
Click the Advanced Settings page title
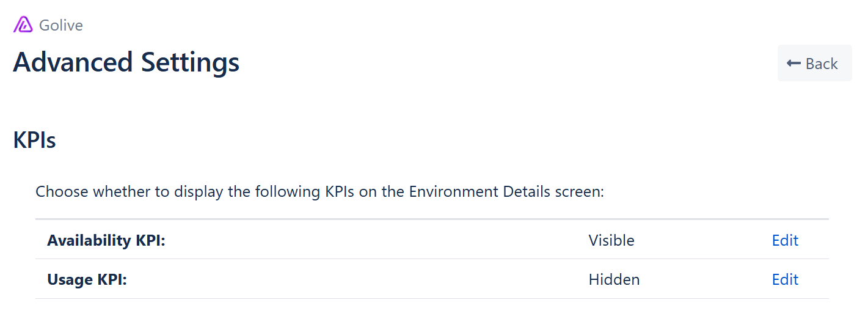pyautogui.click(x=126, y=62)
